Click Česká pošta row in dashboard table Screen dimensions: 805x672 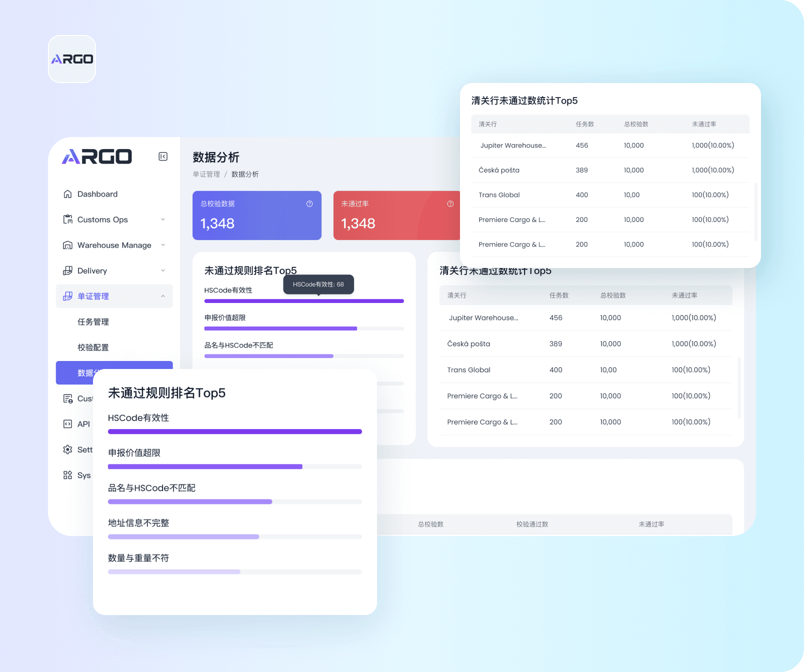pyautogui.click(x=585, y=344)
